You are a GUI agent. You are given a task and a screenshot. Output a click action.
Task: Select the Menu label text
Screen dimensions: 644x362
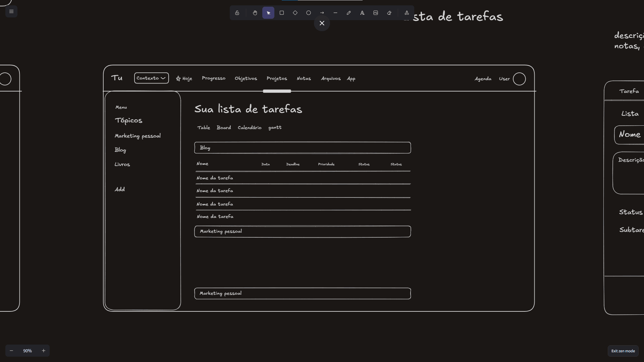click(121, 107)
